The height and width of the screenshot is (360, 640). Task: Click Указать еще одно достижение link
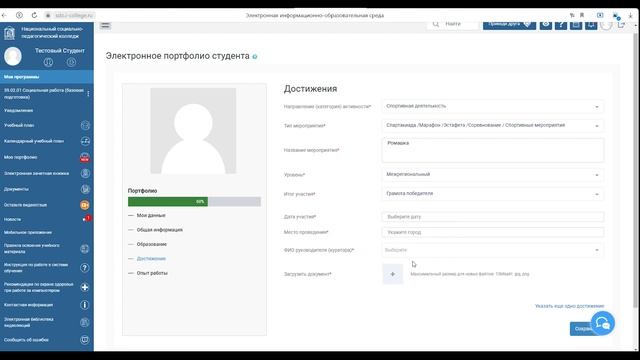click(x=569, y=306)
